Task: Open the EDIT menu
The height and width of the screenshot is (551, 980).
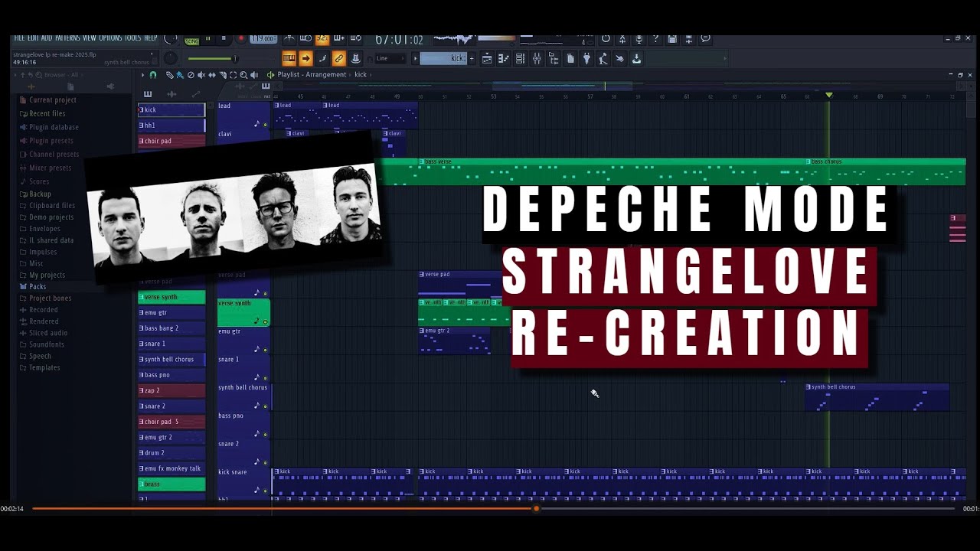Action: point(33,37)
